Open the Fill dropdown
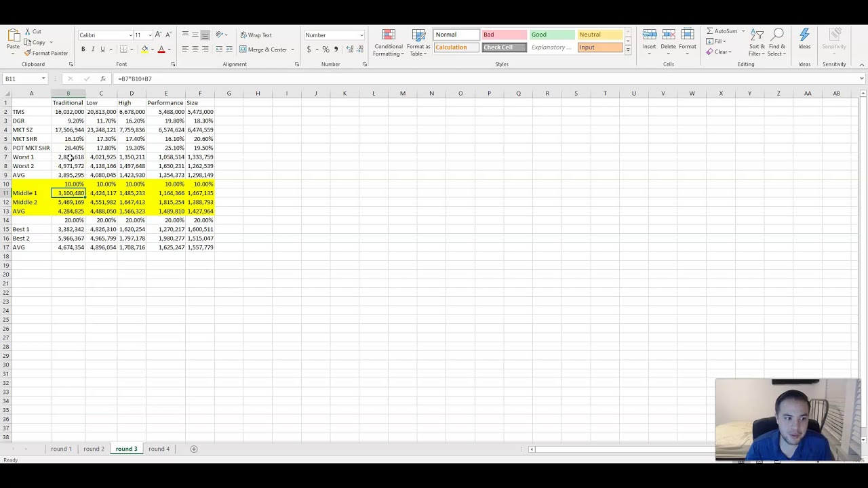Viewport: 868px width, 488px height. pos(717,41)
